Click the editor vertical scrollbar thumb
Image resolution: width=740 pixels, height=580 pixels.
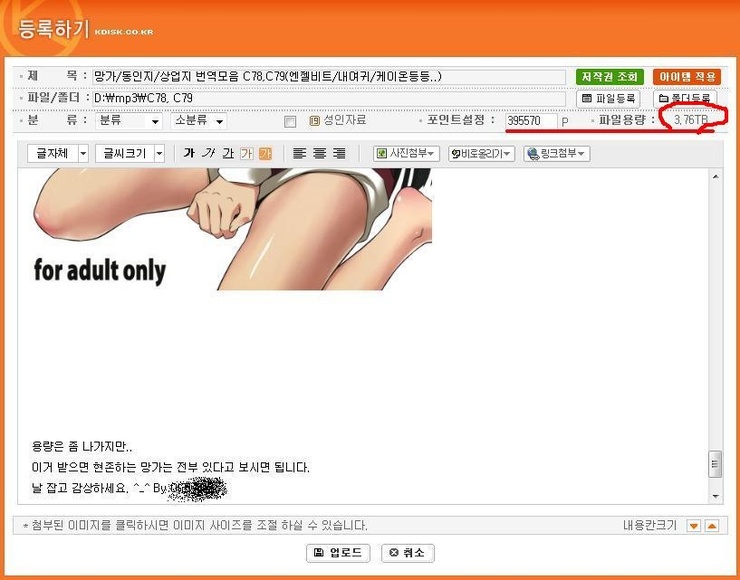coord(715,464)
